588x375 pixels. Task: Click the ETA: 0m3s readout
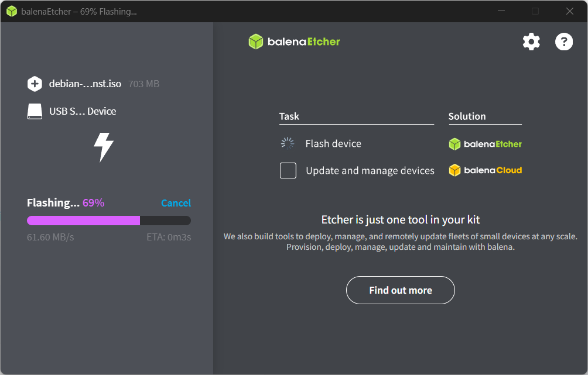pyautogui.click(x=169, y=237)
